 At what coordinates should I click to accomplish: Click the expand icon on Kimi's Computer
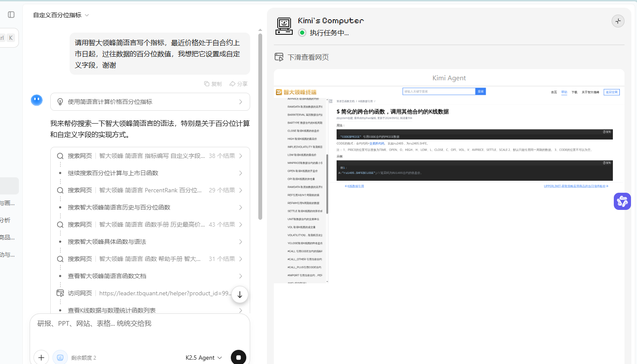pyautogui.click(x=618, y=21)
